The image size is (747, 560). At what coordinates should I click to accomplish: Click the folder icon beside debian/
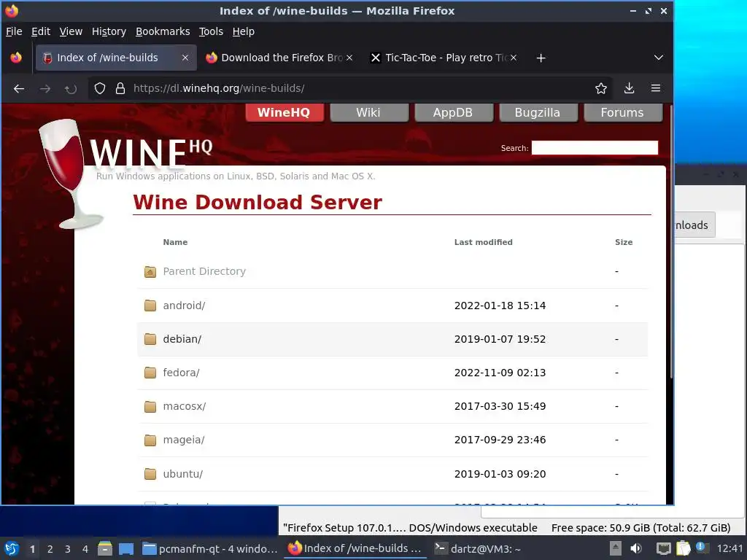point(150,339)
